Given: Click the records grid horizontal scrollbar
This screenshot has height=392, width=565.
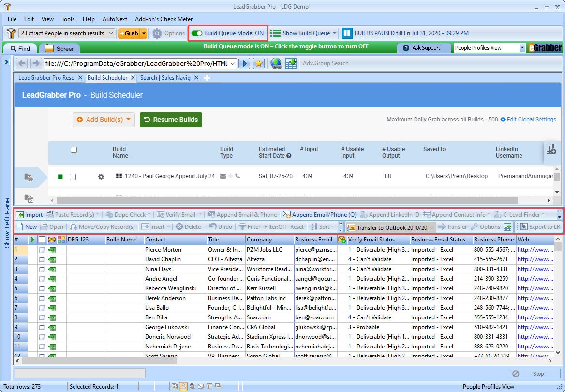Looking at the screenshot, I should click(99, 361).
